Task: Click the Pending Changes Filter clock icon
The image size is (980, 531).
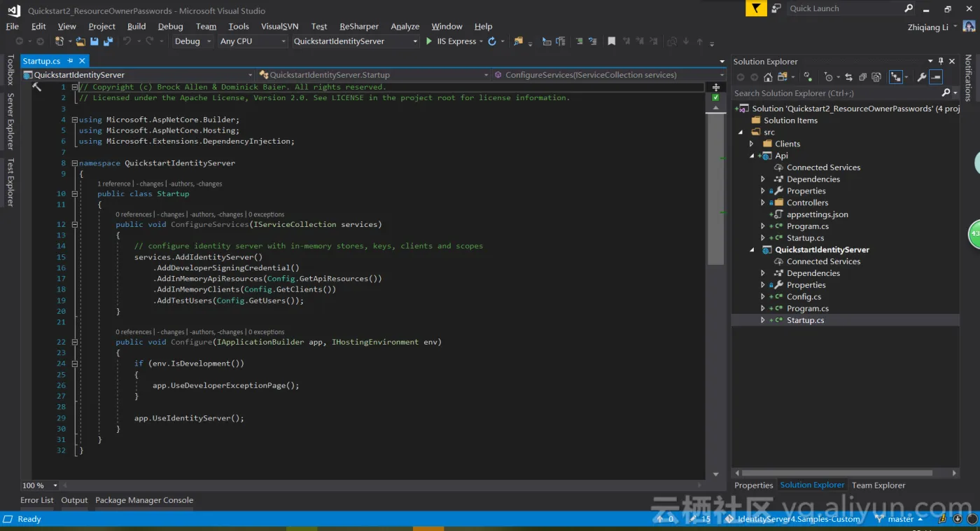Action: tap(829, 77)
